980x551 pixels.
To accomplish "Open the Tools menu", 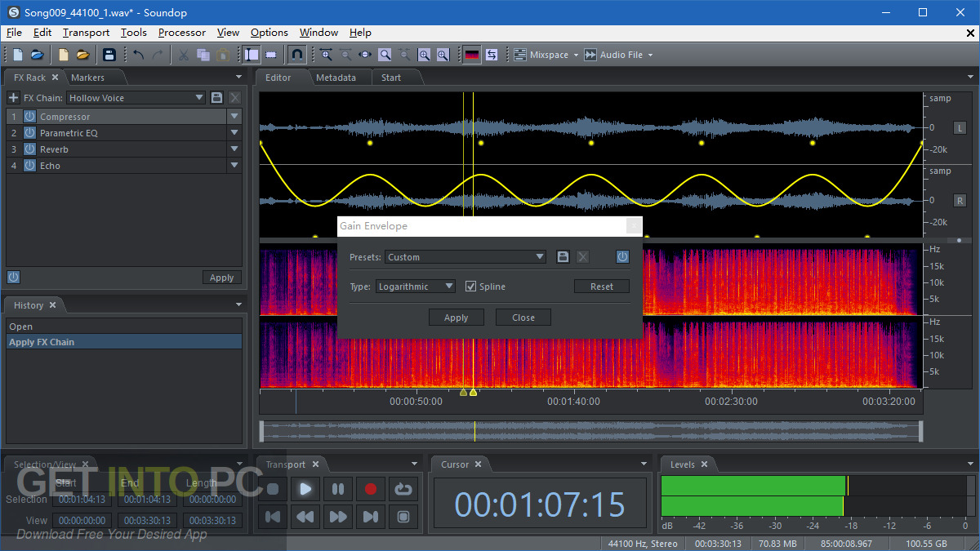I will pos(134,33).
